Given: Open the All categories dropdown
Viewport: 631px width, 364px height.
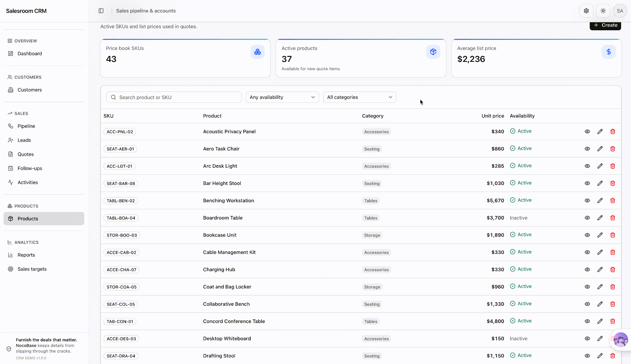Looking at the screenshot, I should [360, 97].
